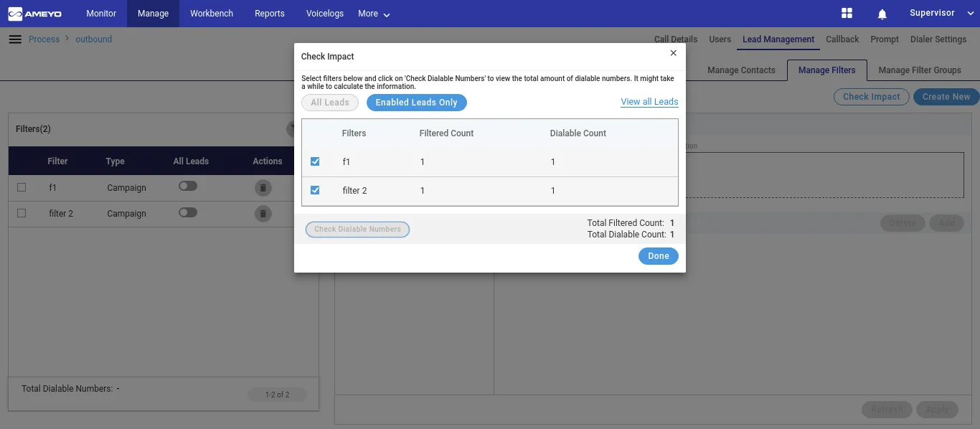Click the outbound breadcrumb link
This screenshot has height=429, width=980.
coord(94,39)
